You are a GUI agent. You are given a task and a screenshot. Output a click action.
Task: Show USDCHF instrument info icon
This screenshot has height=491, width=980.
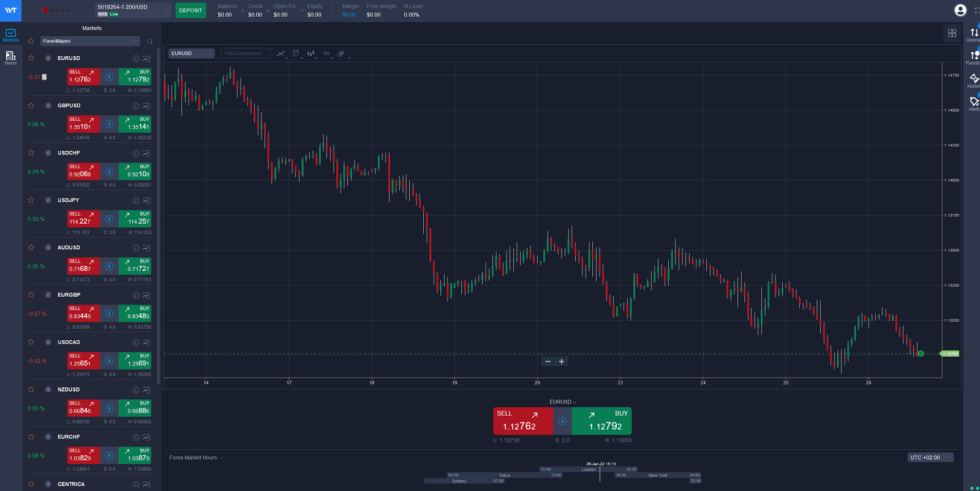[136, 153]
